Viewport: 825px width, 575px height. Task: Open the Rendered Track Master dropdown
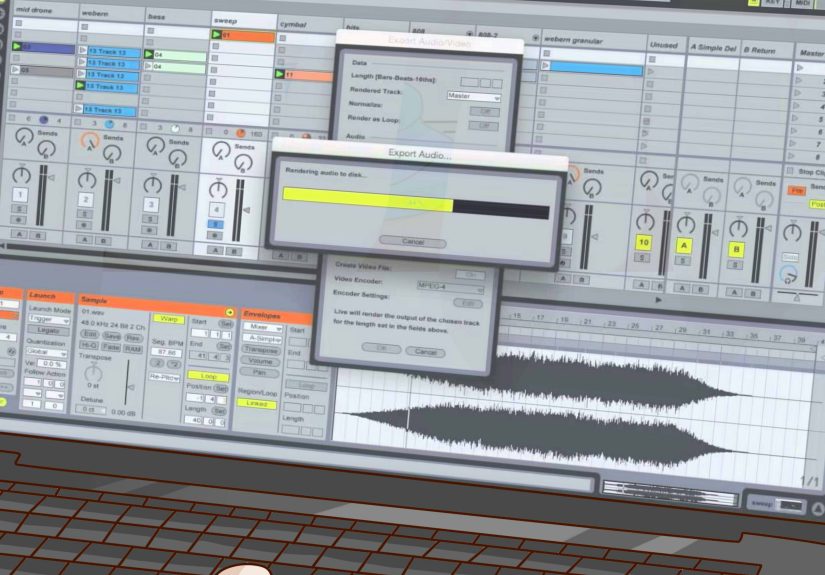click(474, 96)
